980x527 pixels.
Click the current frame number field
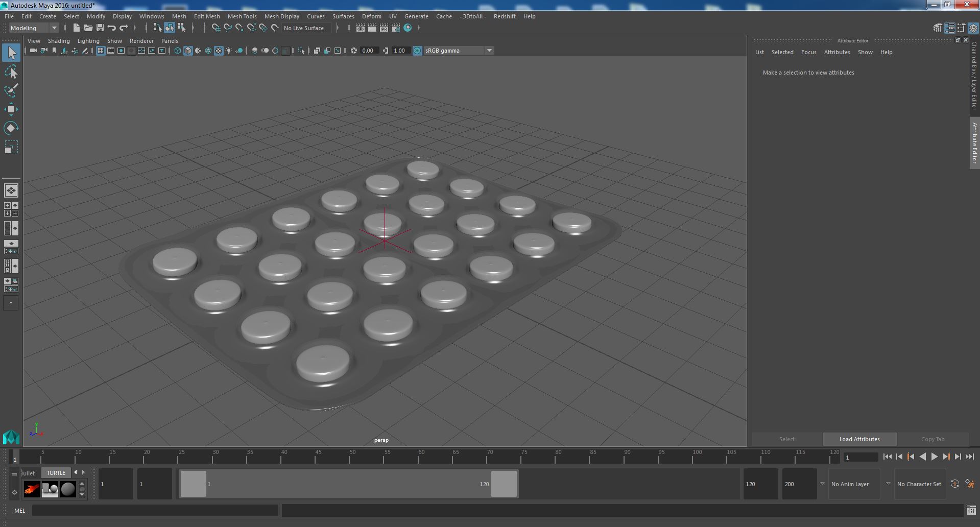[861, 458]
